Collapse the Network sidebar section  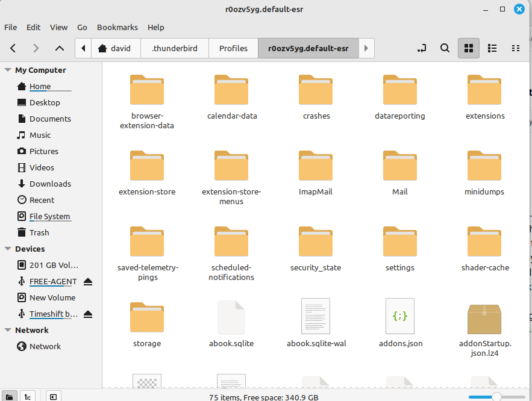[8, 331]
